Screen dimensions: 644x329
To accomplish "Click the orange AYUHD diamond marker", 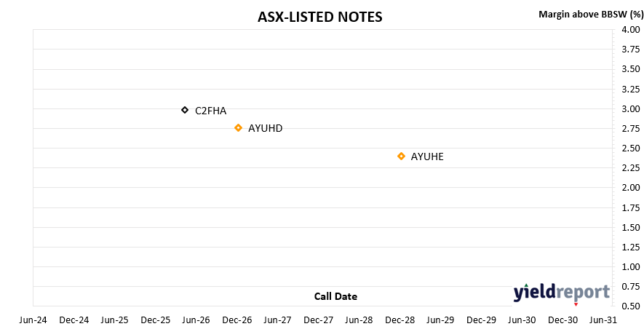I will click(238, 127).
